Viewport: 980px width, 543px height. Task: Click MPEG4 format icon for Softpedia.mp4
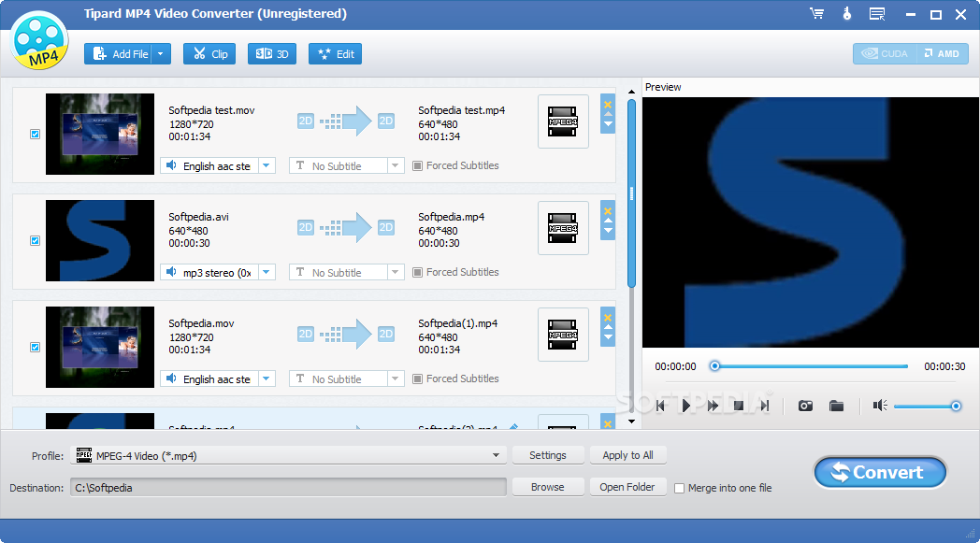(x=563, y=228)
